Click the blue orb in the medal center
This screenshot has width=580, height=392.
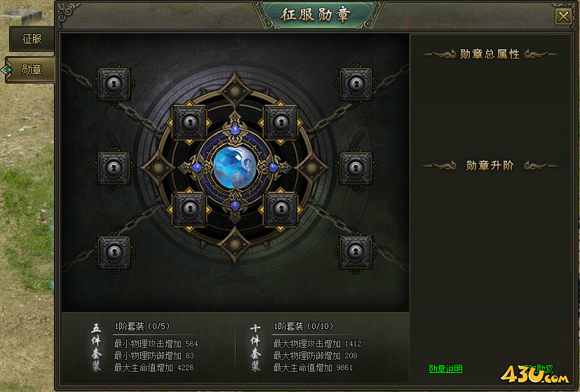(235, 168)
